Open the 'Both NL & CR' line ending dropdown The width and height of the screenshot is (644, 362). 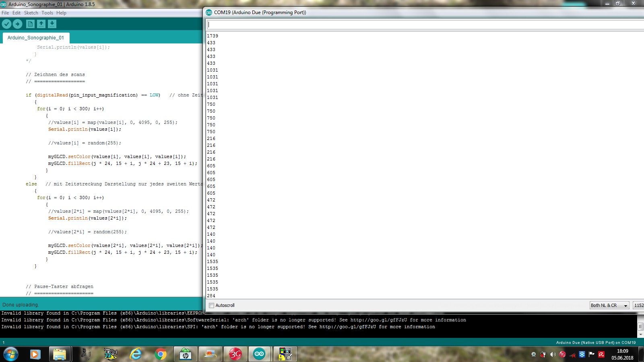click(x=609, y=305)
